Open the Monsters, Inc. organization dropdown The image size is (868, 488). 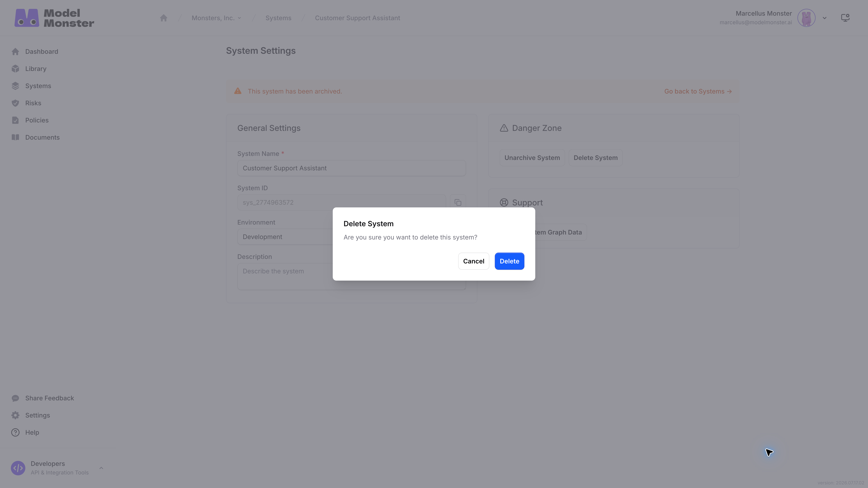[x=216, y=18]
